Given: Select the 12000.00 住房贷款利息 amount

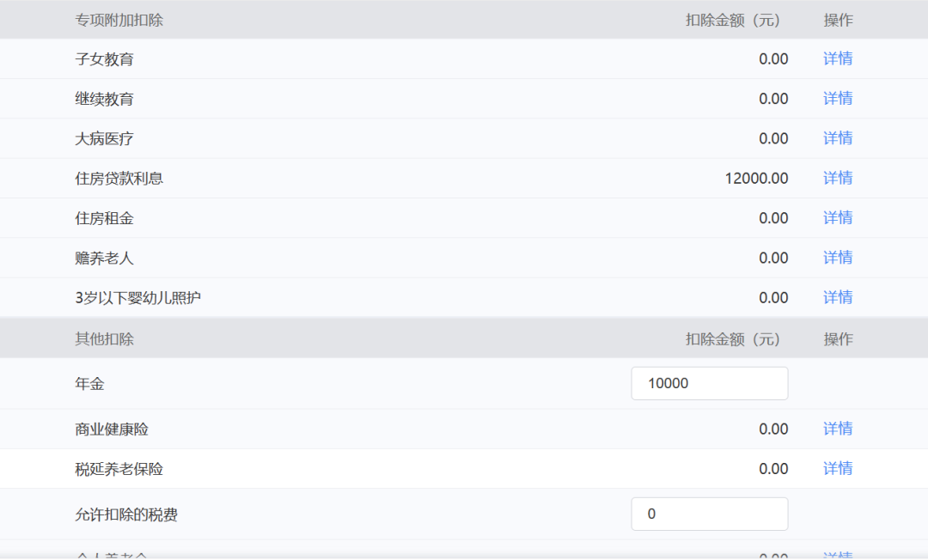Looking at the screenshot, I should 756,178.
